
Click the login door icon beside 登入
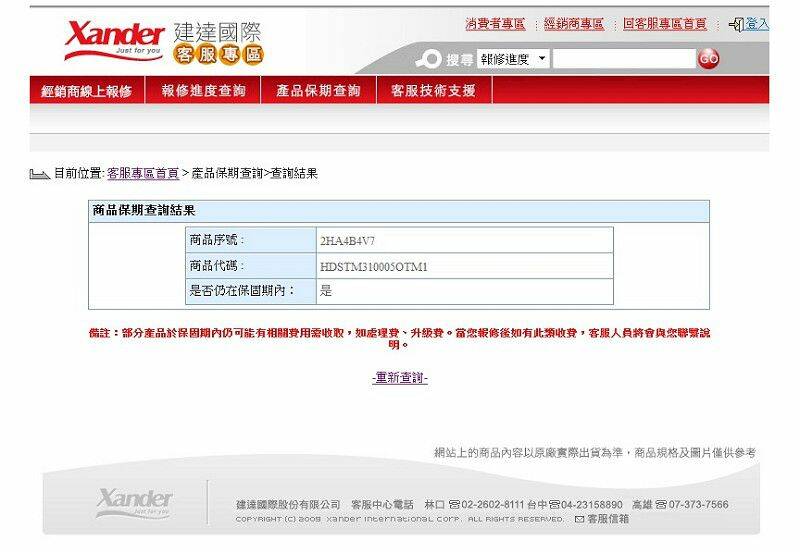coord(736,24)
